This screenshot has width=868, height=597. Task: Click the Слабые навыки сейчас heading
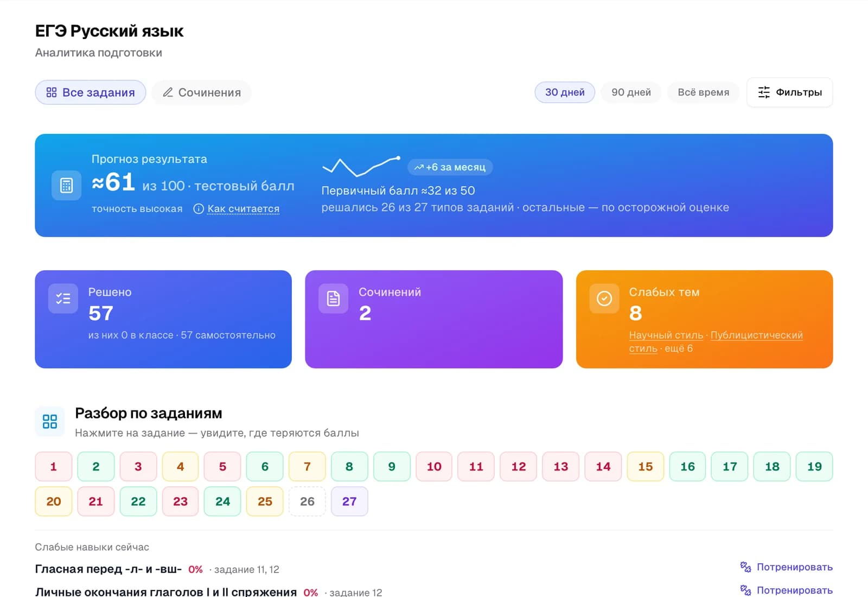click(92, 547)
